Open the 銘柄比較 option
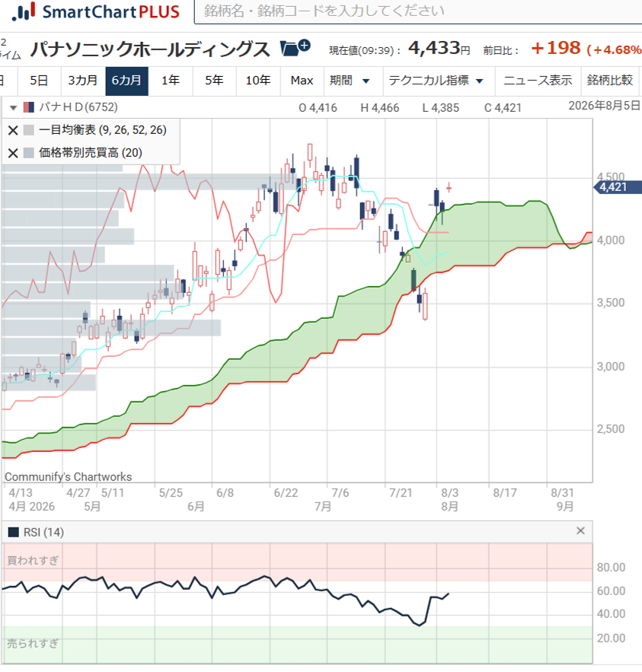 pos(610,81)
